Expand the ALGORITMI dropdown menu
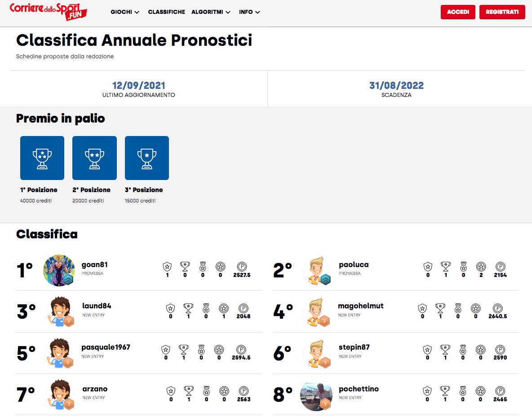Viewport: 532px width, 417px height. tap(211, 12)
